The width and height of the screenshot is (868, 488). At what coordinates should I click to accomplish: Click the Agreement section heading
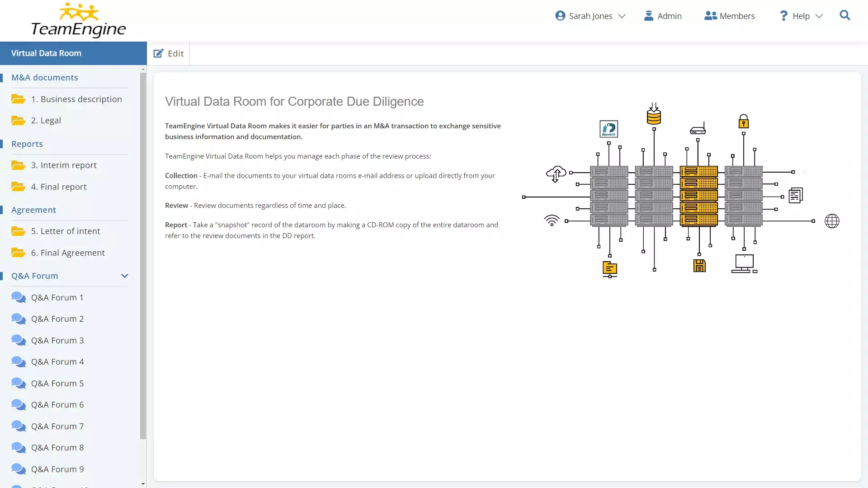(x=33, y=210)
